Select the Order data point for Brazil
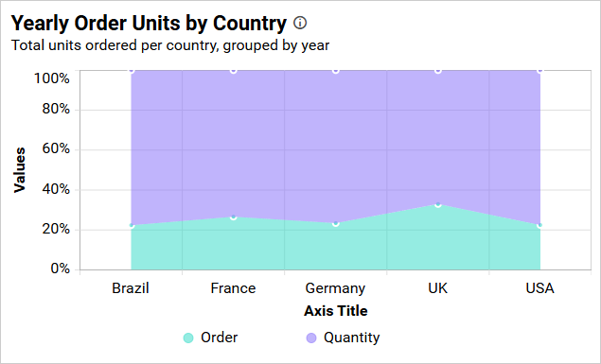601x364 pixels. 132,225
